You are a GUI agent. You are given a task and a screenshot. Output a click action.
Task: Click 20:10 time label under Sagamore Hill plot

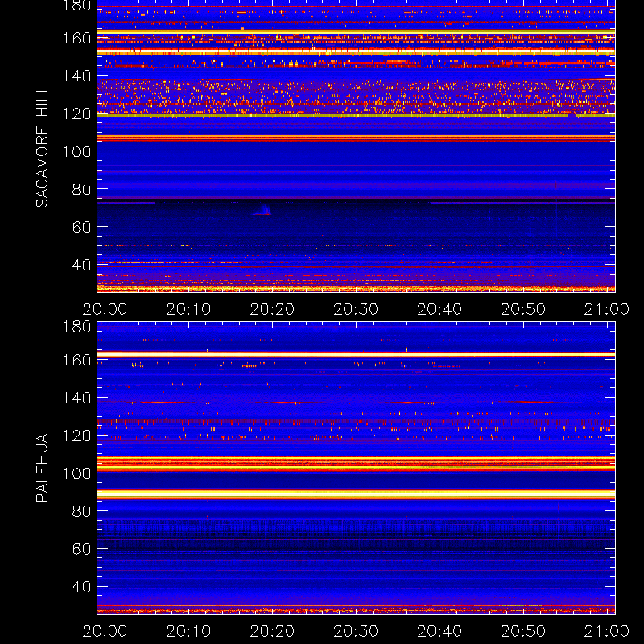[188, 309]
